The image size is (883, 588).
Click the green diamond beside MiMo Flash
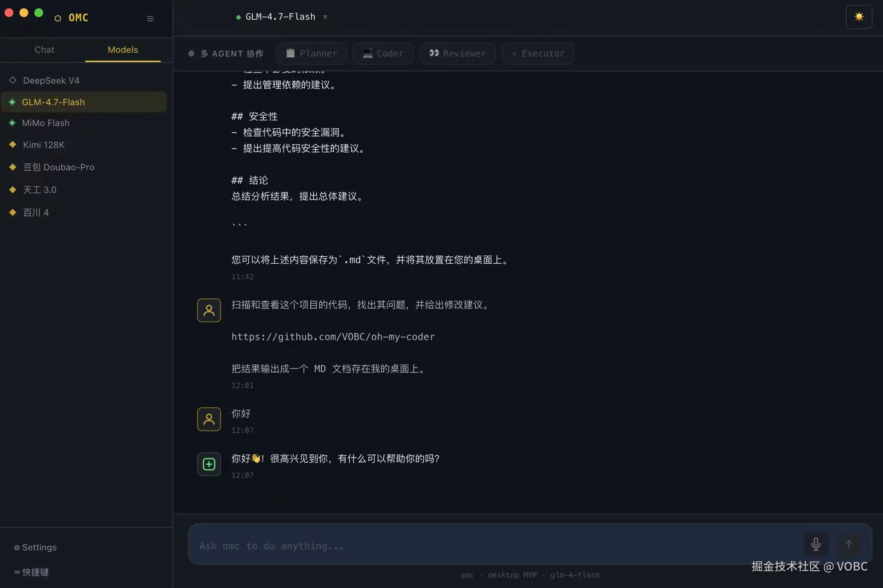point(12,123)
